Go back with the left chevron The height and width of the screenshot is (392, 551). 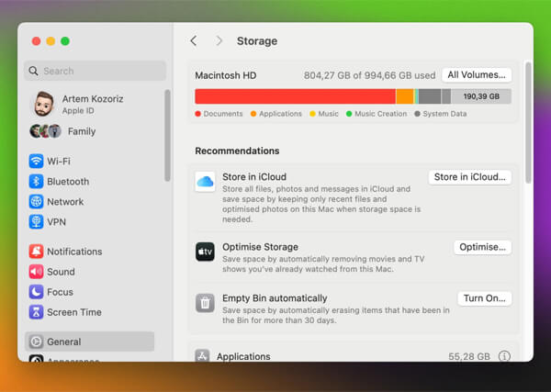click(x=194, y=40)
